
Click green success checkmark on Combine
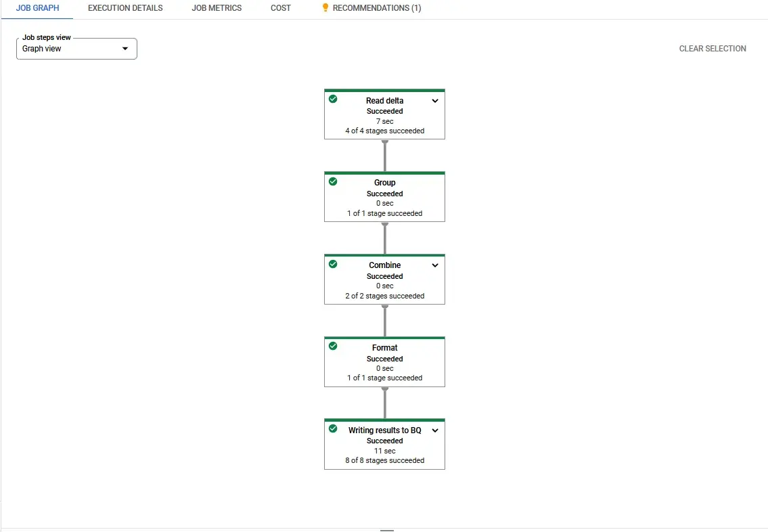click(333, 264)
